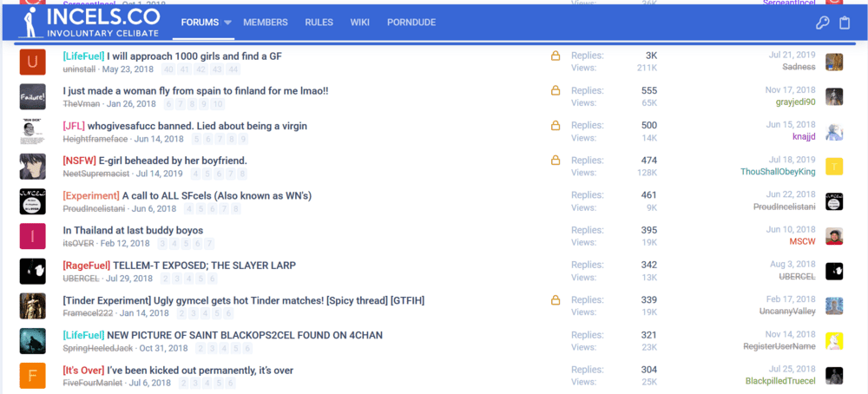Jump to page 44 of '1000 girls' thread
The width and height of the screenshot is (868, 394).
click(233, 69)
